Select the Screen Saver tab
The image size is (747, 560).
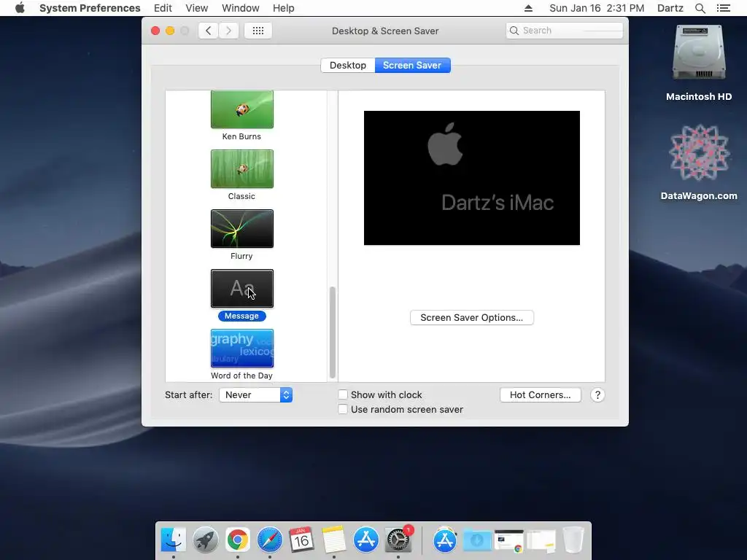[x=413, y=65]
